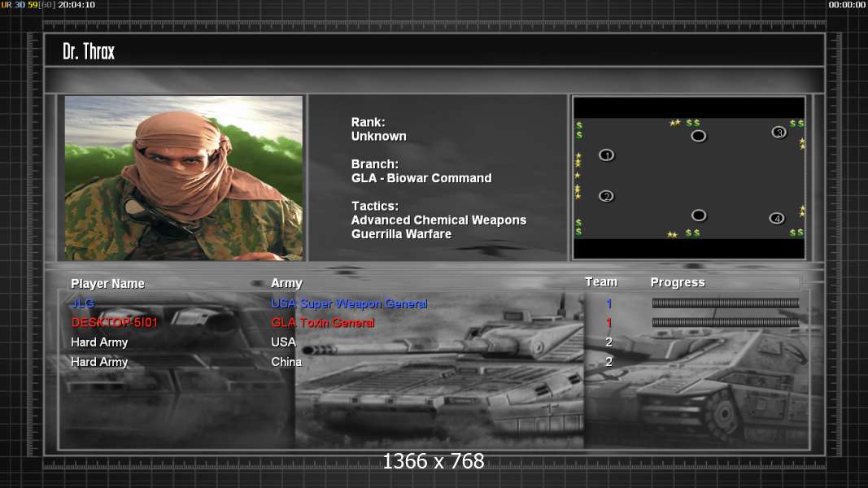The image size is (868, 488).
Task: Click the Team column header
Action: pos(601,281)
